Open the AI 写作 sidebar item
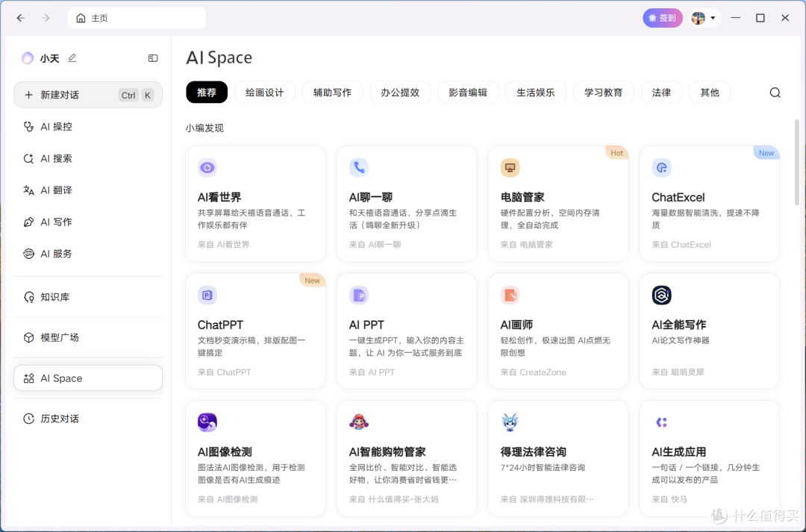The width and height of the screenshot is (806, 532). pyautogui.click(x=88, y=222)
